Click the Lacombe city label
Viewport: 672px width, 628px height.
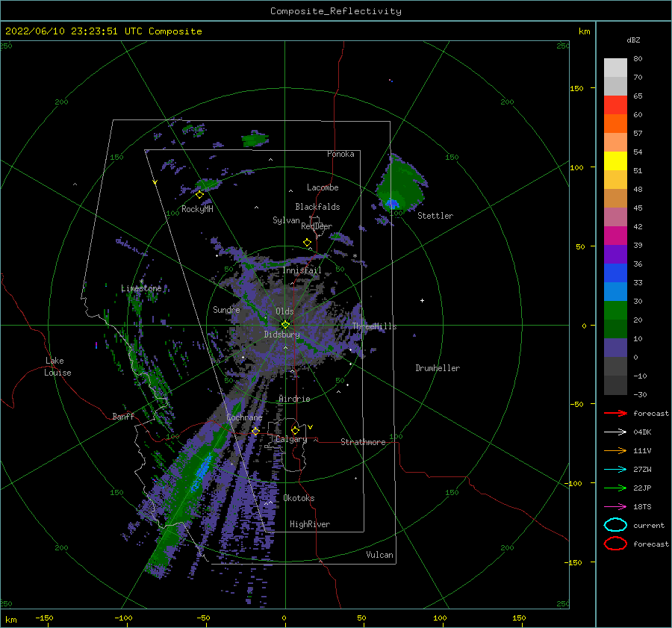(x=323, y=187)
